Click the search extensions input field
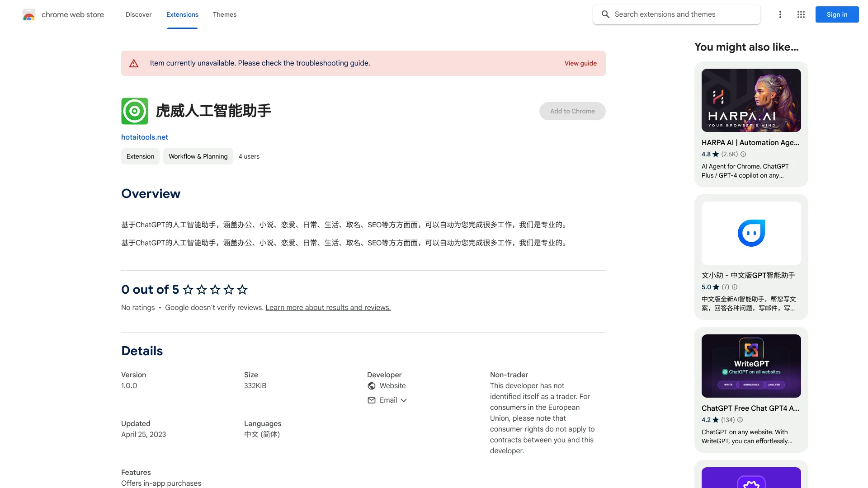The width and height of the screenshot is (868, 488). (x=665, y=14)
